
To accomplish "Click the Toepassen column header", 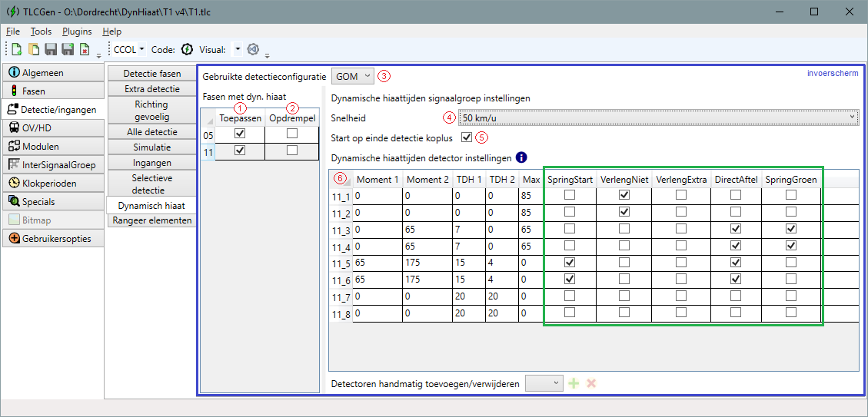I will coord(240,117).
